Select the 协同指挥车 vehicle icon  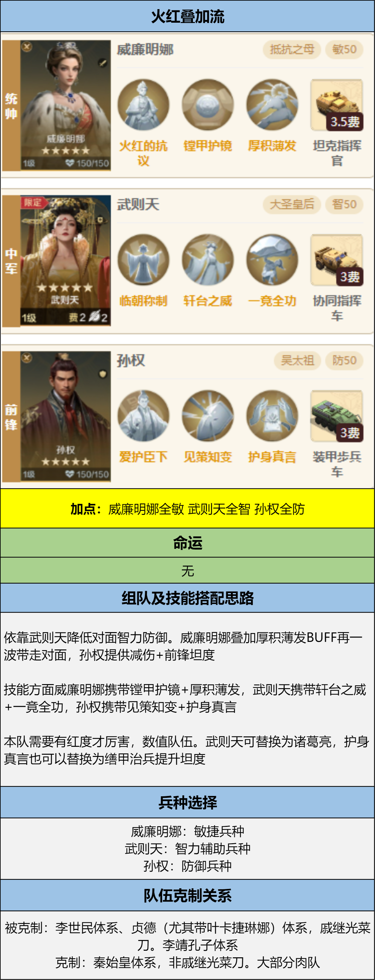tap(337, 260)
